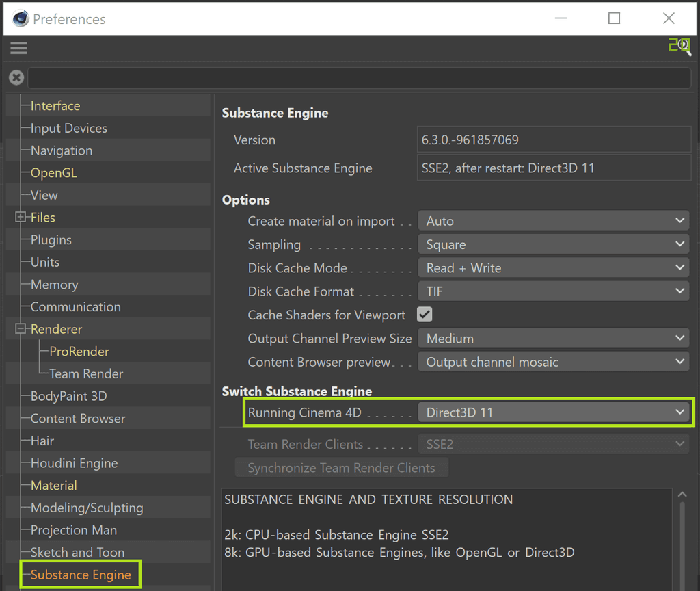
Task: Clear search using the circular X icon
Action: (16, 77)
